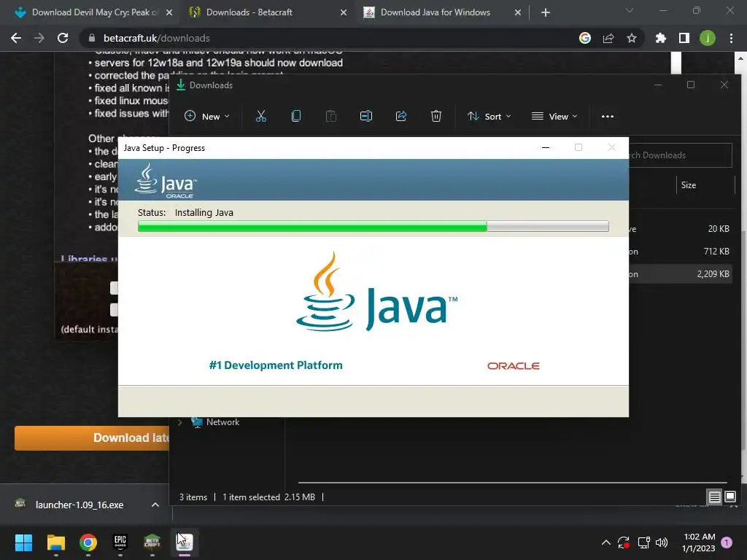Screen dimensions: 747x560
Task: Open File Explorer from taskbar
Action: click(55, 542)
